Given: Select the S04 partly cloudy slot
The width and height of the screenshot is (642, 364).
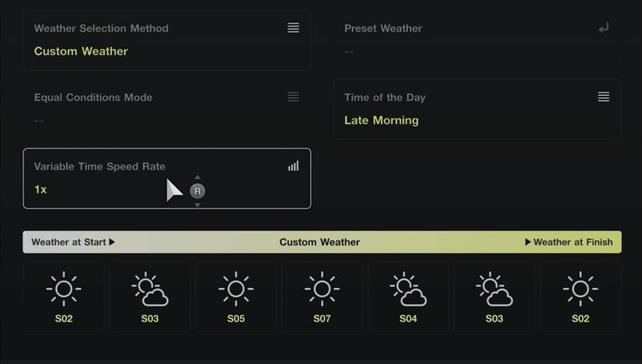Looking at the screenshot, I should [x=408, y=296].
